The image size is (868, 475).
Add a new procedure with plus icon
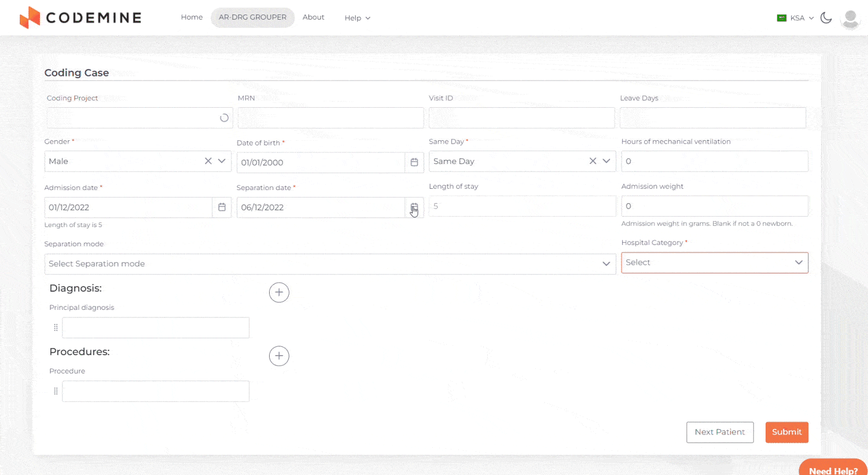click(279, 356)
